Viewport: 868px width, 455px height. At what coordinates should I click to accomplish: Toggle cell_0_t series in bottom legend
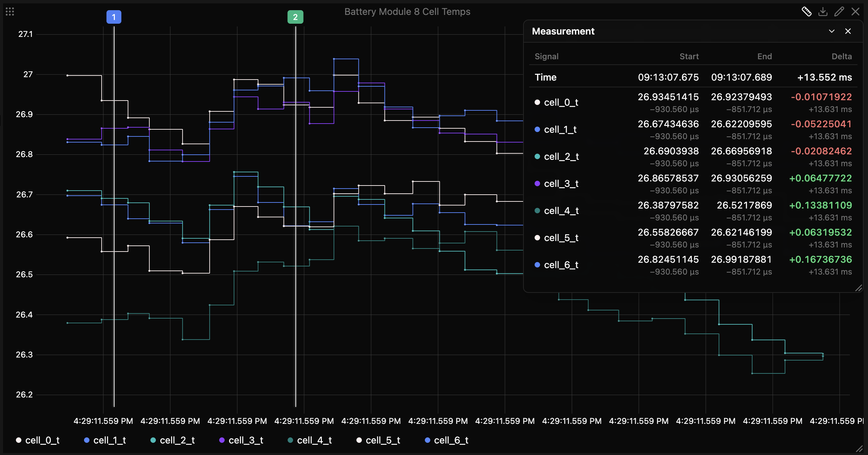[38, 440]
